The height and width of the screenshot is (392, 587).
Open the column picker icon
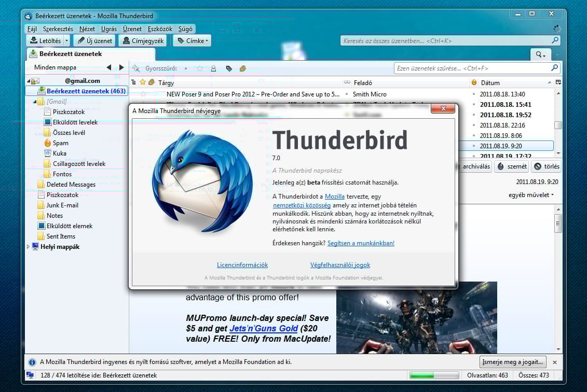coord(558,82)
